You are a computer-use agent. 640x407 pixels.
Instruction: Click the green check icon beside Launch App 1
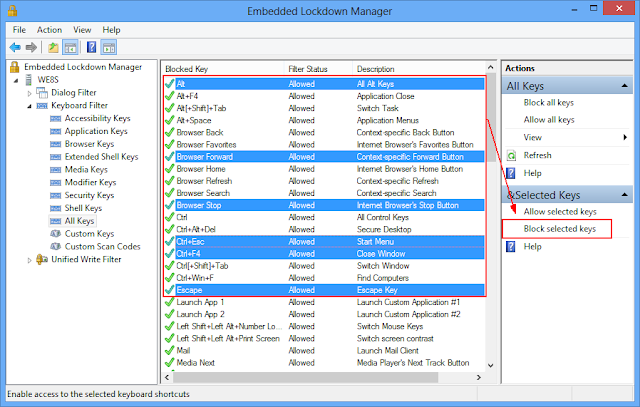tap(169, 302)
